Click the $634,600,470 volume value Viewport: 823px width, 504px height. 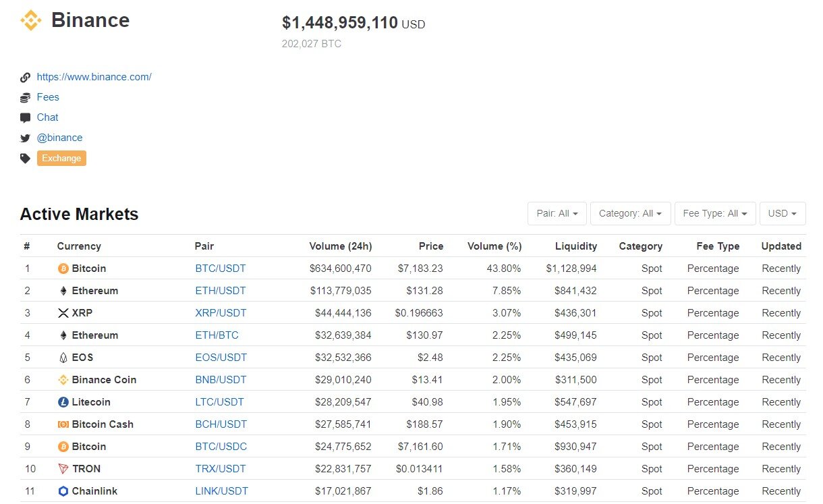point(341,269)
